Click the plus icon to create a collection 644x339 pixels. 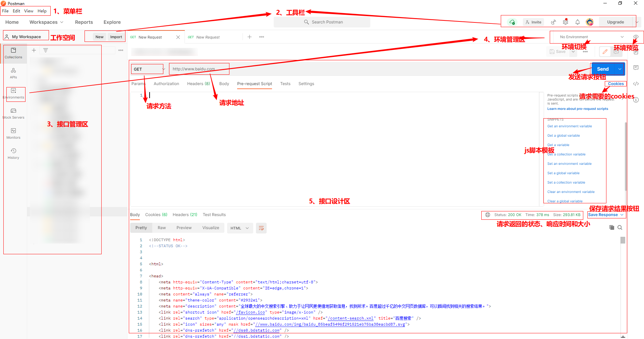34,50
